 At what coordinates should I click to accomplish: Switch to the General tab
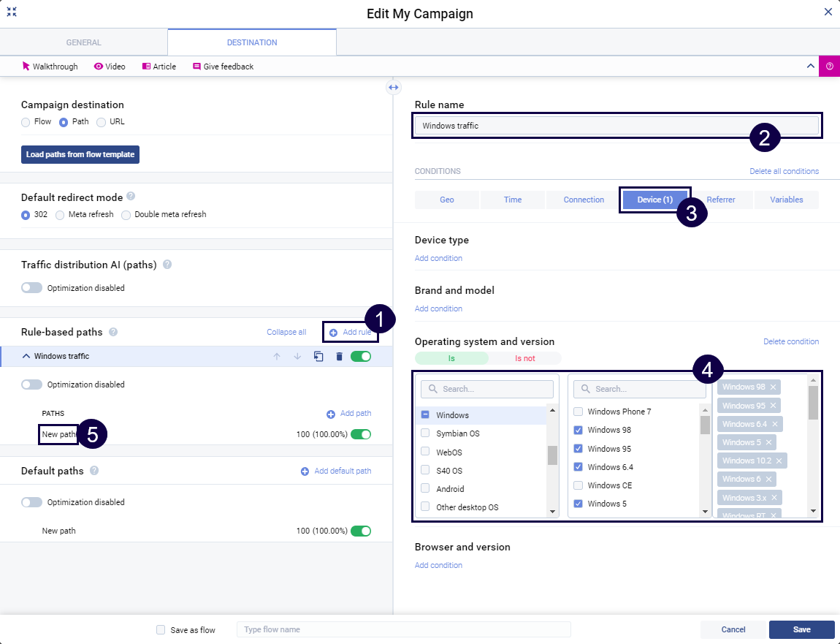point(84,42)
